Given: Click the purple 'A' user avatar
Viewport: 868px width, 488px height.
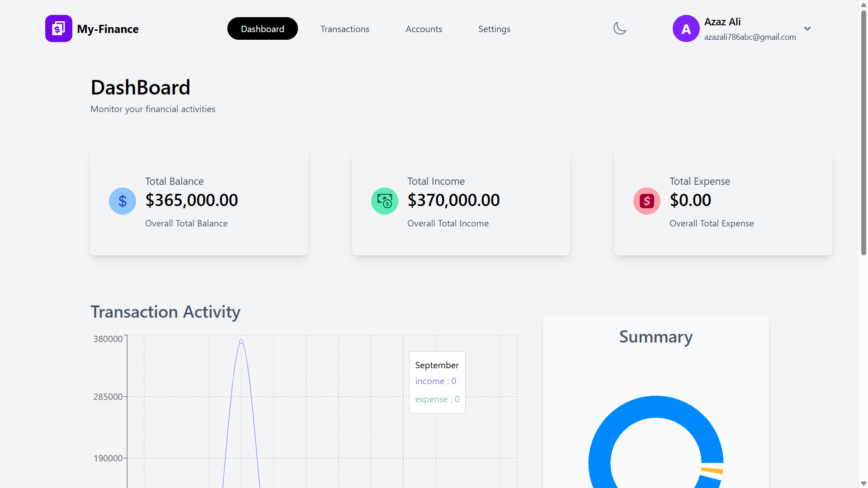Looking at the screenshot, I should [x=686, y=28].
